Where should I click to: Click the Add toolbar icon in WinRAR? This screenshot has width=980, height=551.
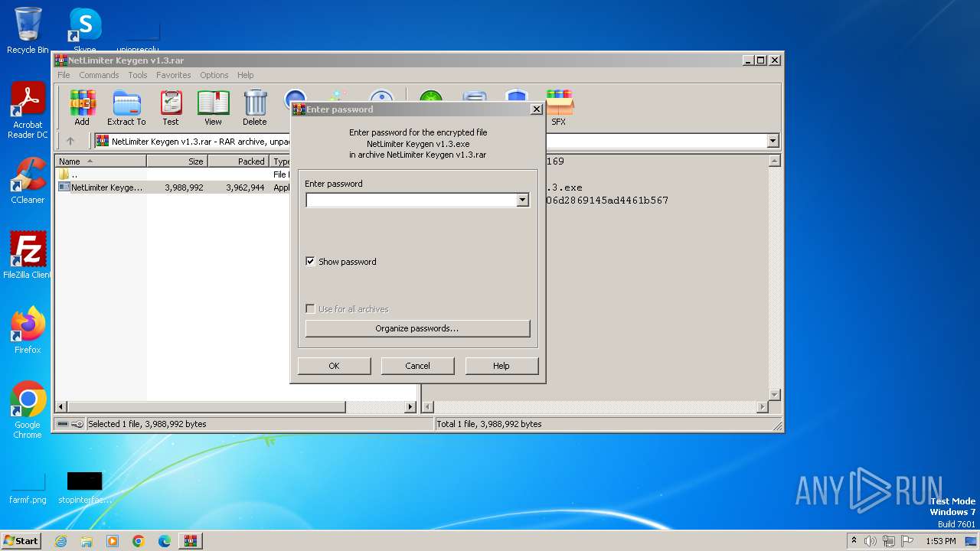click(x=82, y=108)
